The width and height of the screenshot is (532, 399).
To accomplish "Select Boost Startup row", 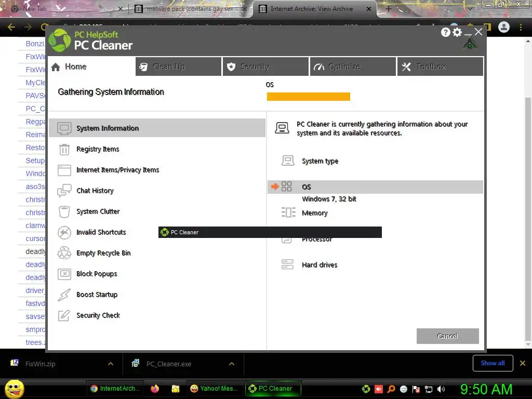I will click(157, 295).
